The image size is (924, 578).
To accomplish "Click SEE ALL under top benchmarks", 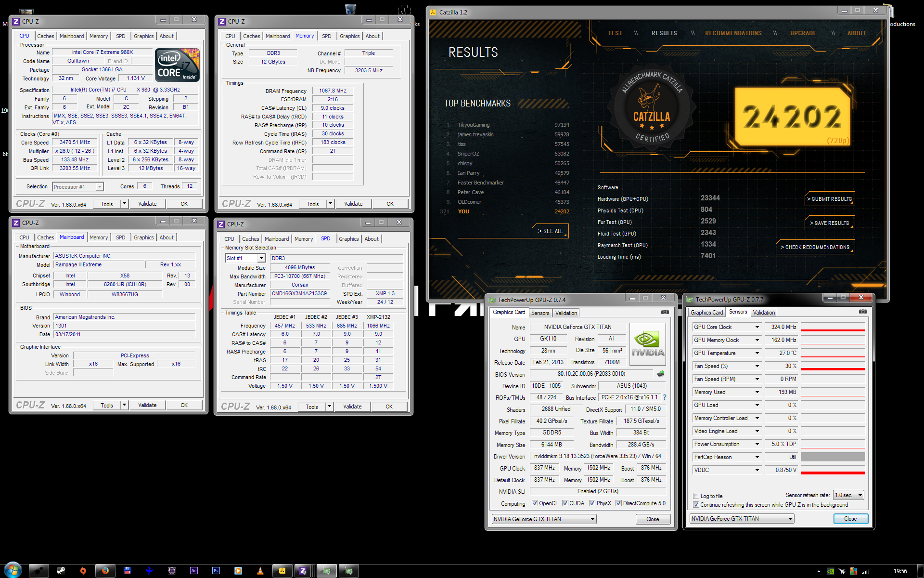I will click(x=550, y=231).
